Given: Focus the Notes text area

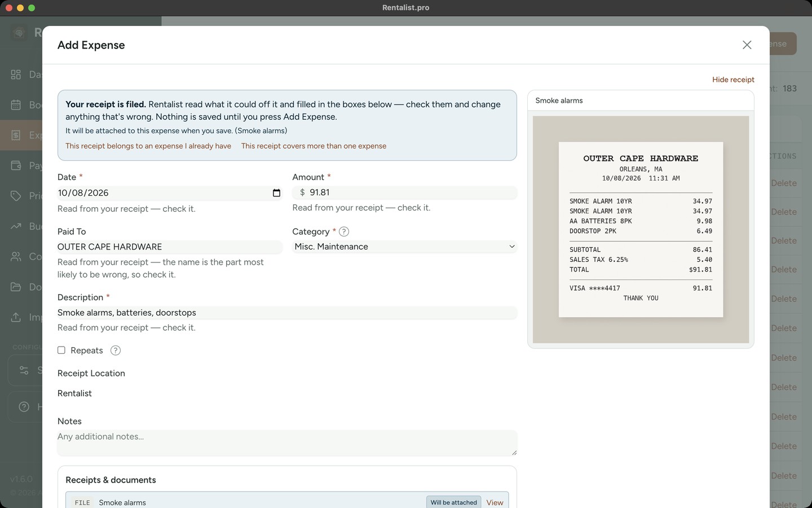Looking at the screenshot, I should (x=287, y=443).
